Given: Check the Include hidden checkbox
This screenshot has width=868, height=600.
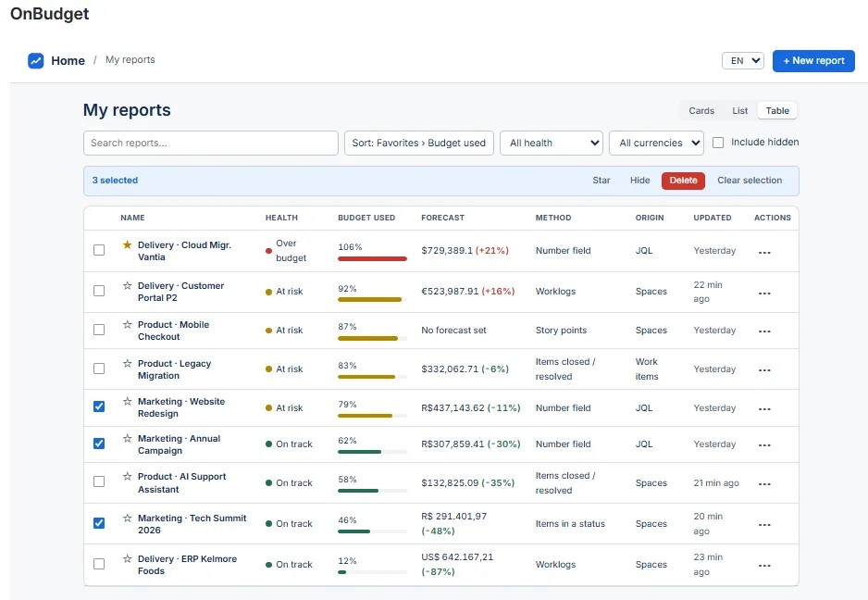Looking at the screenshot, I should click(x=718, y=143).
